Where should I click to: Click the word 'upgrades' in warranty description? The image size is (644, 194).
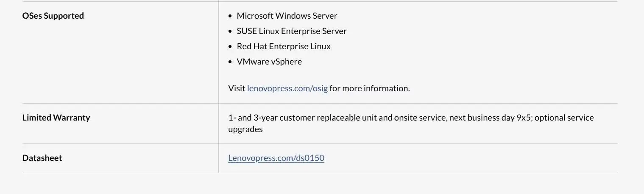pos(245,129)
